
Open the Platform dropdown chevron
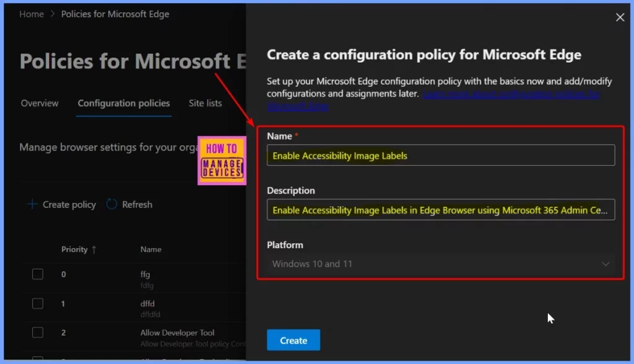(x=606, y=264)
